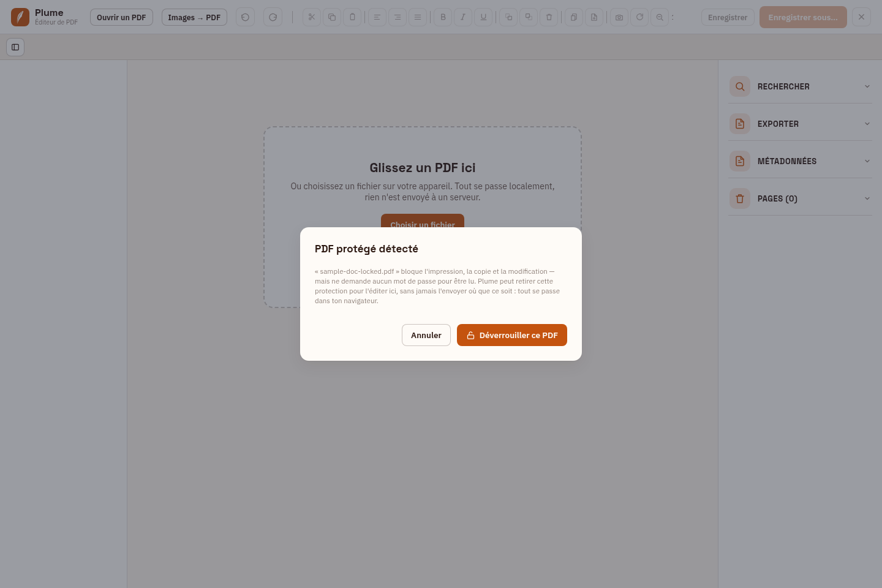This screenshot has height=588, width=882.
Task: Click the bring-to-front layer icon
Action: [x=508, y=17]
